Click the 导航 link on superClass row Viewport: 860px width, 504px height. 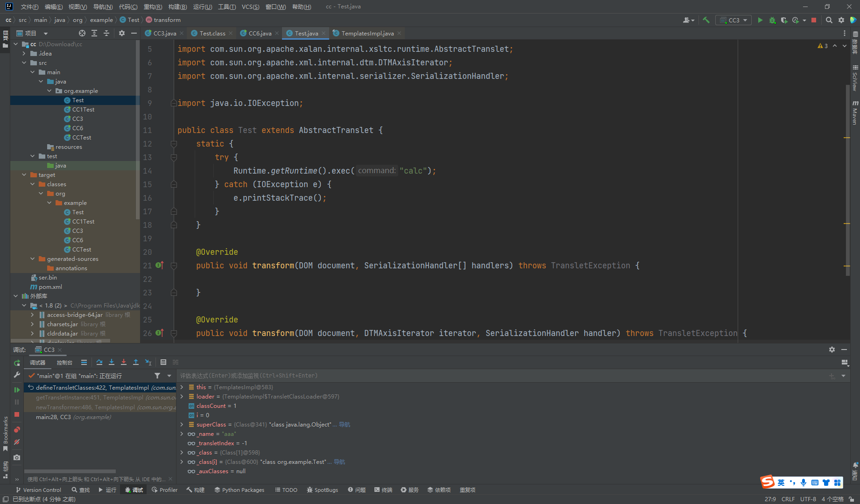(345, 425)
